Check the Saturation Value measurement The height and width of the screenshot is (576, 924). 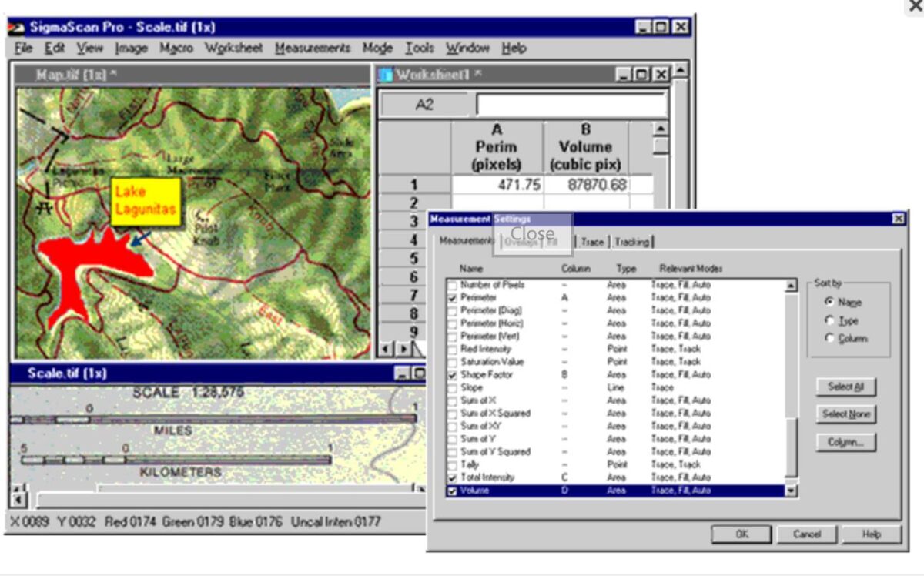[x=452, y=362]
